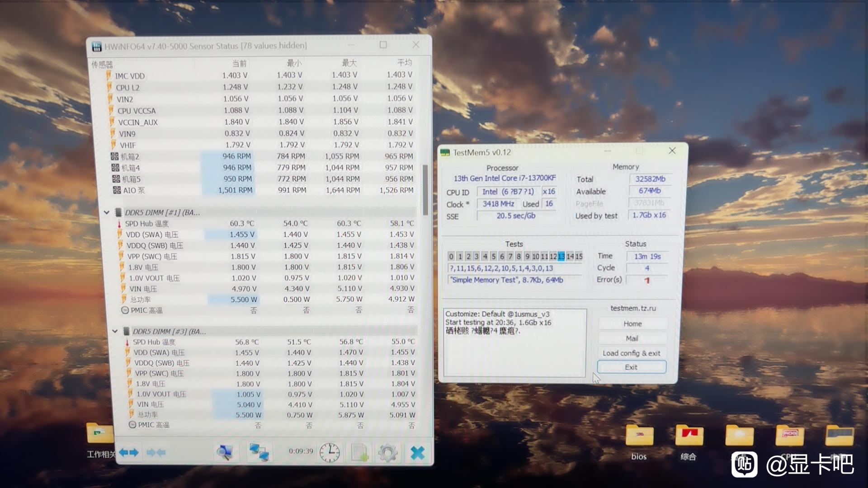Click the 最大 column header in HWiNFO
The image size is (868, 488).
[349, 63]
